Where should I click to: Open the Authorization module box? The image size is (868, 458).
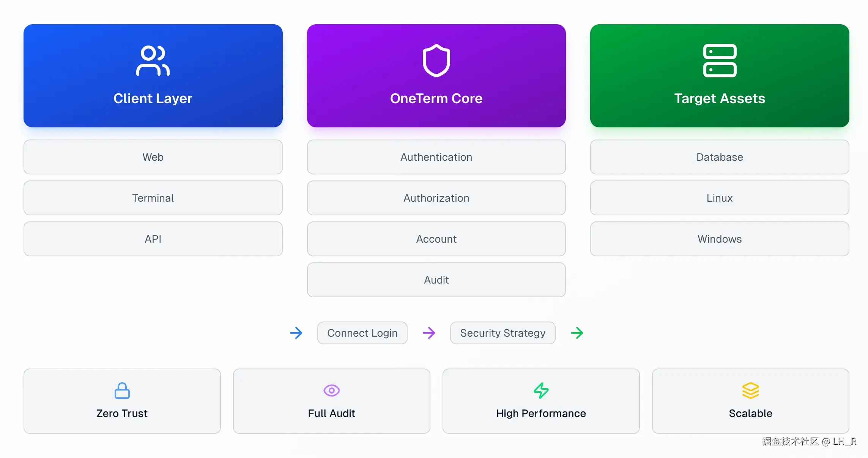[x=436, y=198]
